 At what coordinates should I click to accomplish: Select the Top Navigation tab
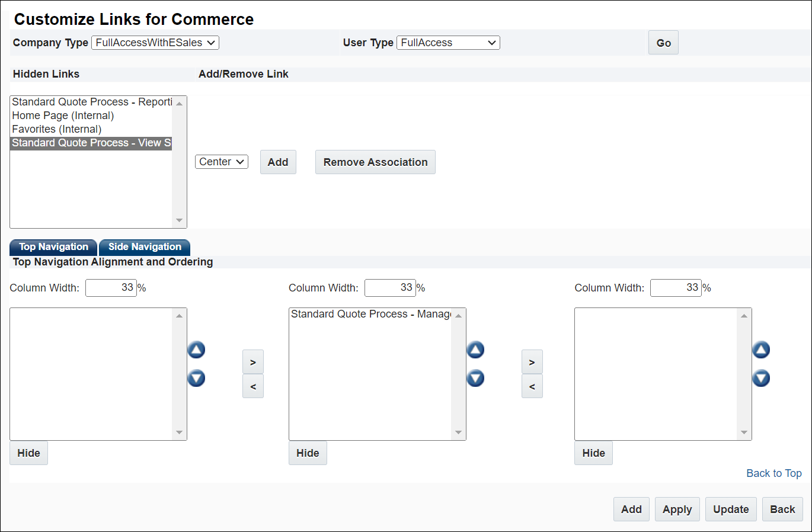point(53,247)
